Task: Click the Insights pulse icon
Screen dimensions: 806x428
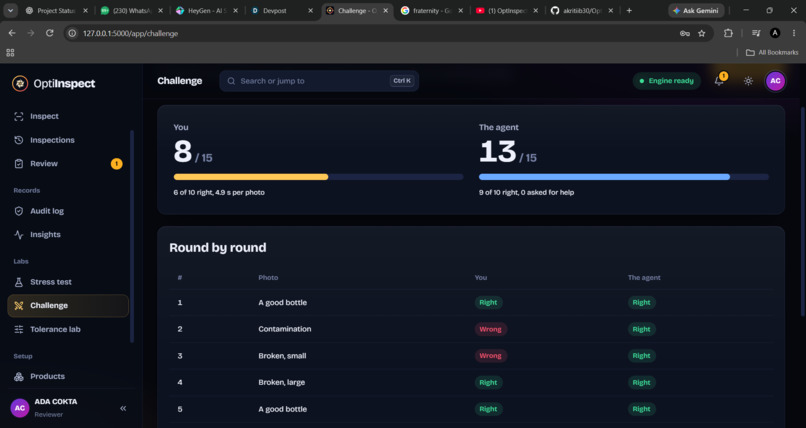Action: point(19,234)
